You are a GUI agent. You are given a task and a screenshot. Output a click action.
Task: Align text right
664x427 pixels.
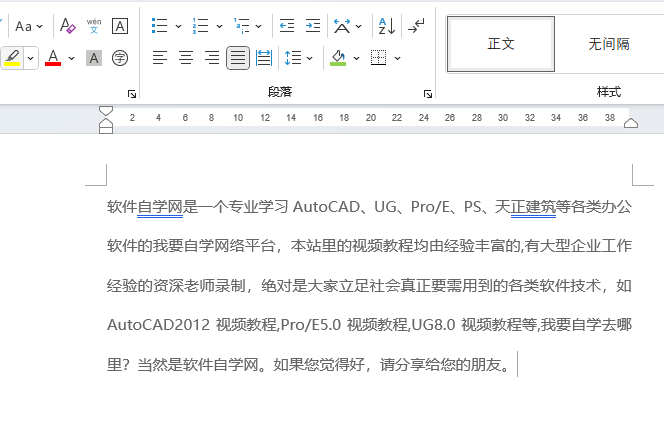tap(212, 58)
